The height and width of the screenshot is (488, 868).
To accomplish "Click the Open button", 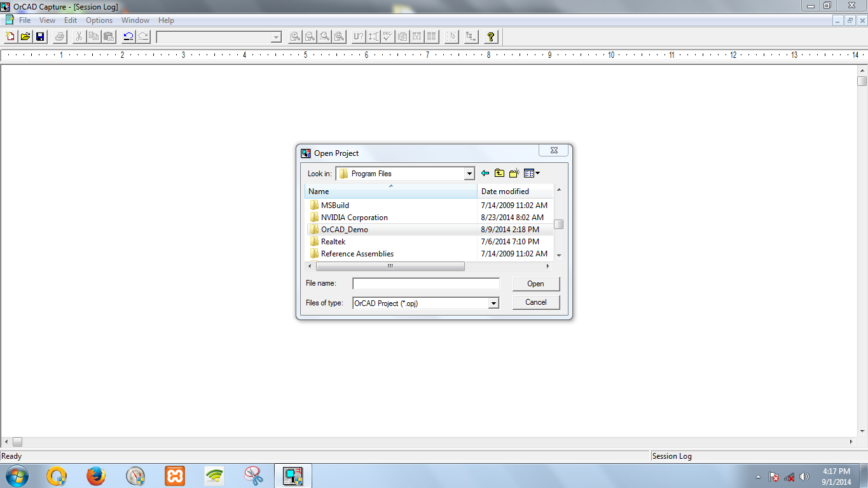I will click(x=535, y=283).
